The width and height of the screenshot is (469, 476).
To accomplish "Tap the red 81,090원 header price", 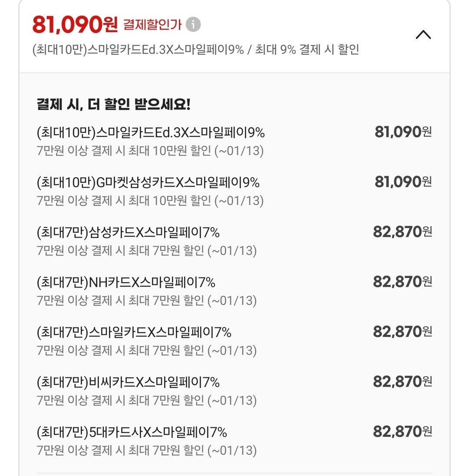I will pos(75,25).
